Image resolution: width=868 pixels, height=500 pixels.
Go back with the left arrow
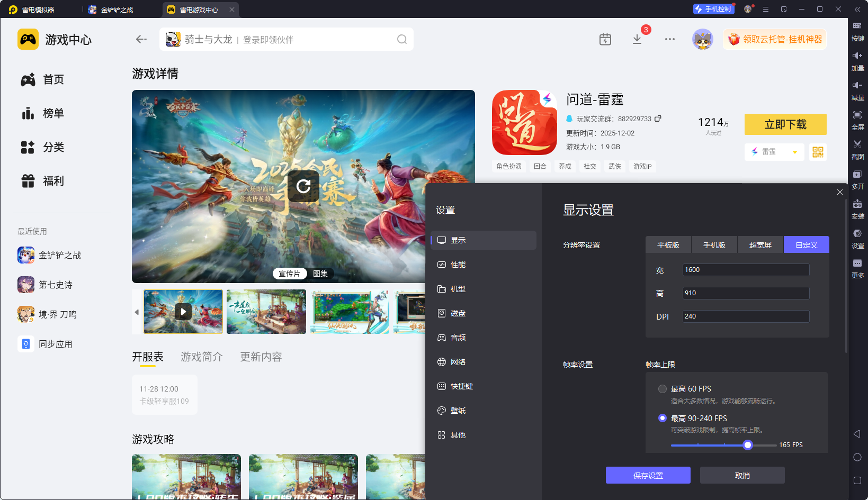(x=141, y=39)
